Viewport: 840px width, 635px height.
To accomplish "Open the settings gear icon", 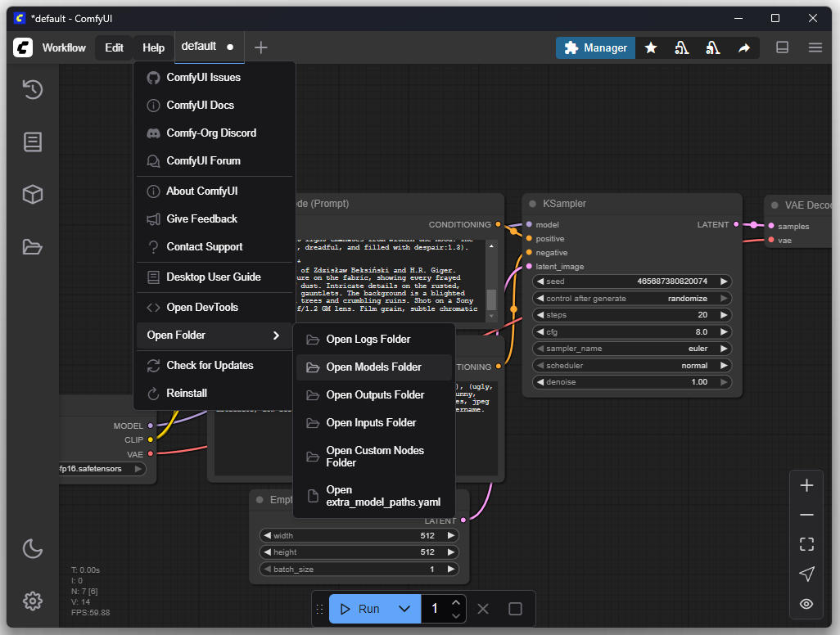I will pos(32,601).
